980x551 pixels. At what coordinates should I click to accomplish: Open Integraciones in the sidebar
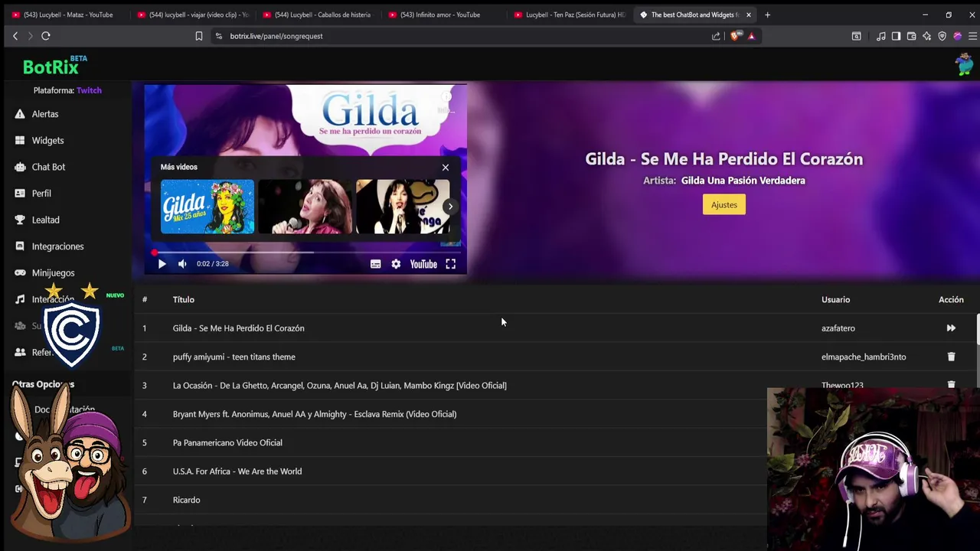tap(57, 246)
